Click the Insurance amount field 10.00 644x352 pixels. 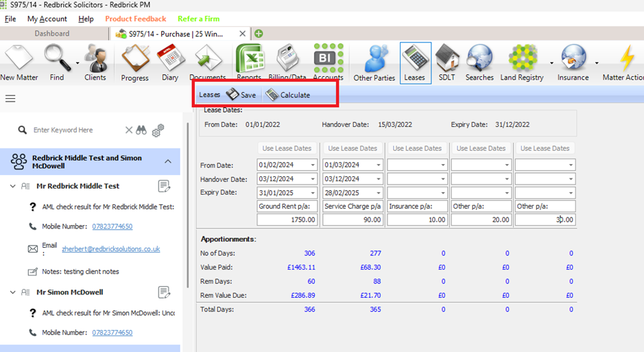[x=417, y=220]
